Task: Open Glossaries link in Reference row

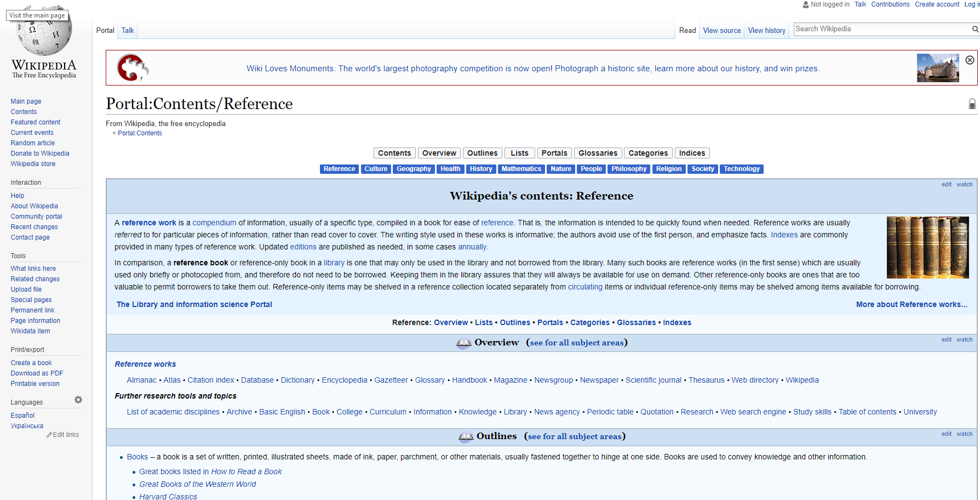Action: (636, 322)
